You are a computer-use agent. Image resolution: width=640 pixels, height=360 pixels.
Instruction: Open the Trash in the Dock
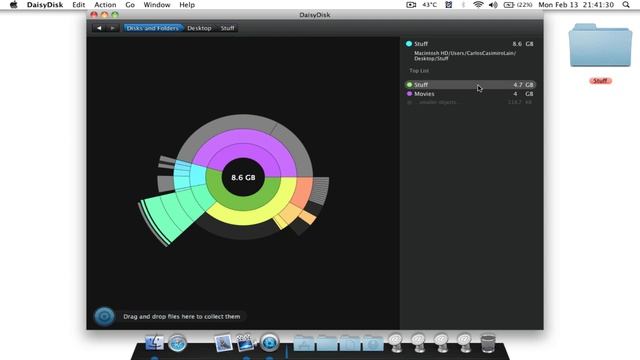[x=488, y=343]
